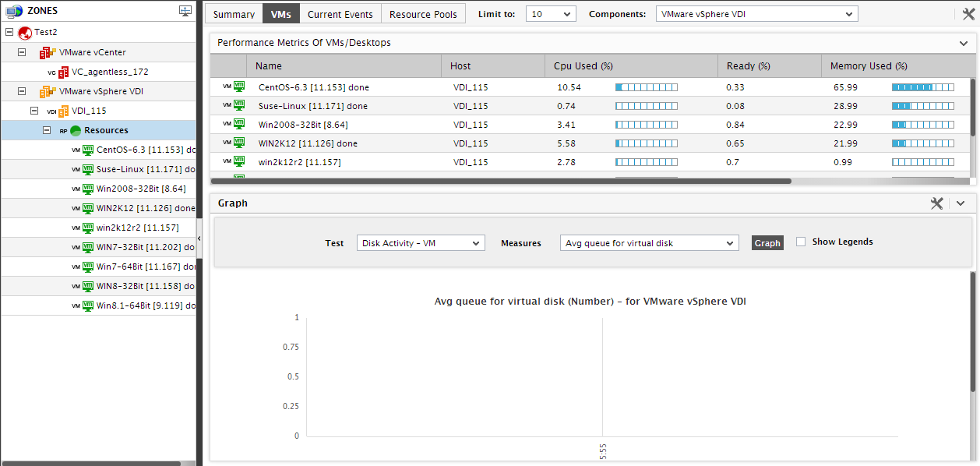Image resolution: width=980 pixels, height=466 pixels.
Task: Click the WIN8-32Bit VM icon in tree
Action: pos(88,286)
